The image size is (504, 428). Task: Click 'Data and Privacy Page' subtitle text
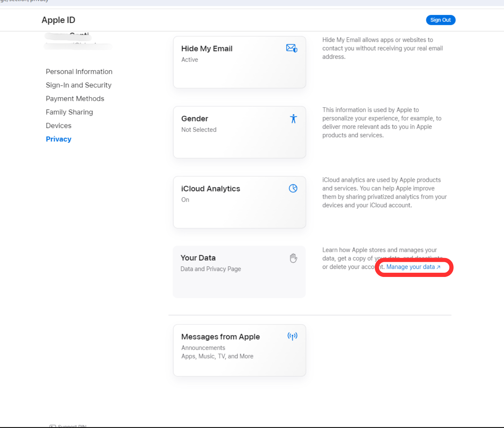[211, 269]
